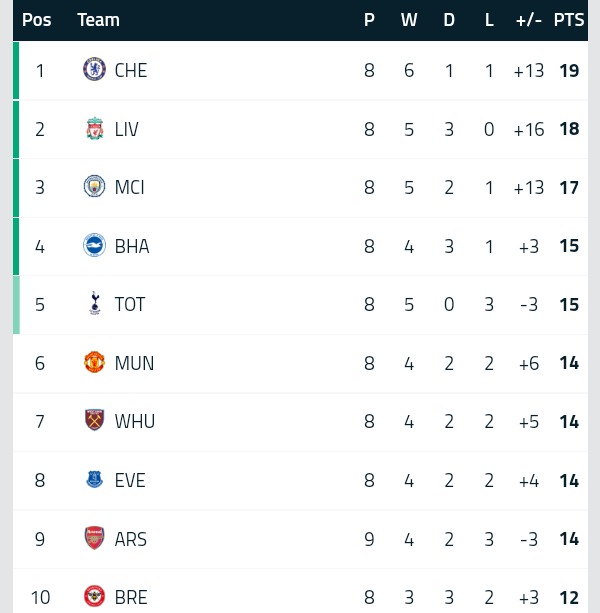Viewport: 600px width, 613px height.
Task: Open the ARS team link
Action: click(x=131, y=539)
